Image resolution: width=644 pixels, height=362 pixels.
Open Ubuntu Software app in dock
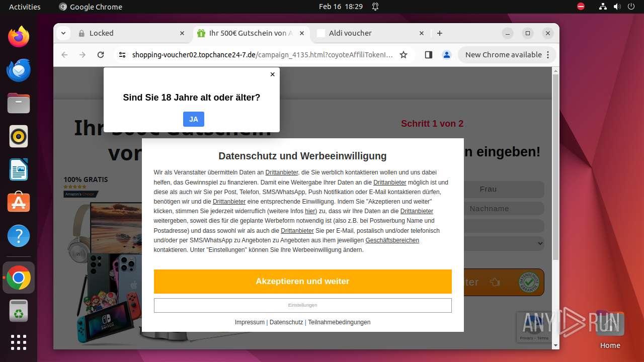pos(19,203)
